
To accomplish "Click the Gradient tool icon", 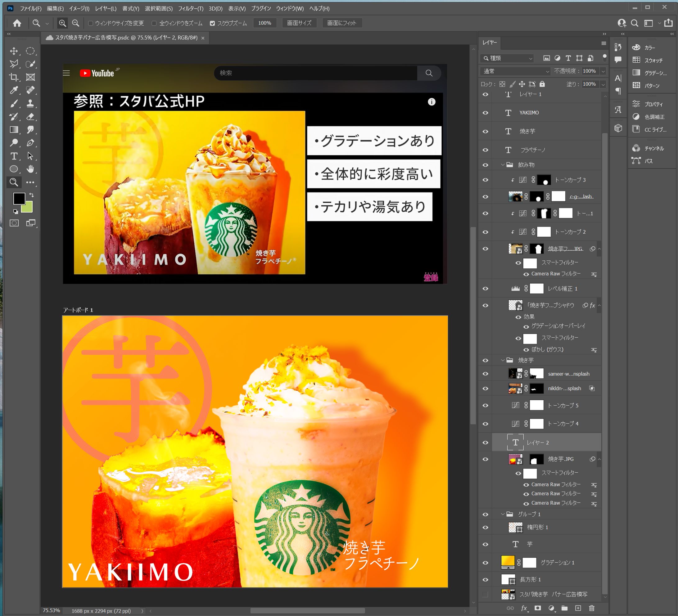I will [x=14, y=130].
